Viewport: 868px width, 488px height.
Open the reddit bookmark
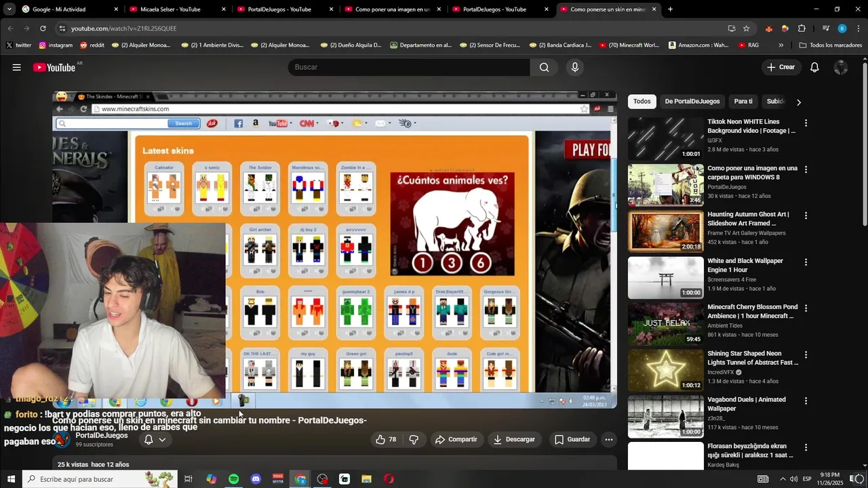[92, 45]
